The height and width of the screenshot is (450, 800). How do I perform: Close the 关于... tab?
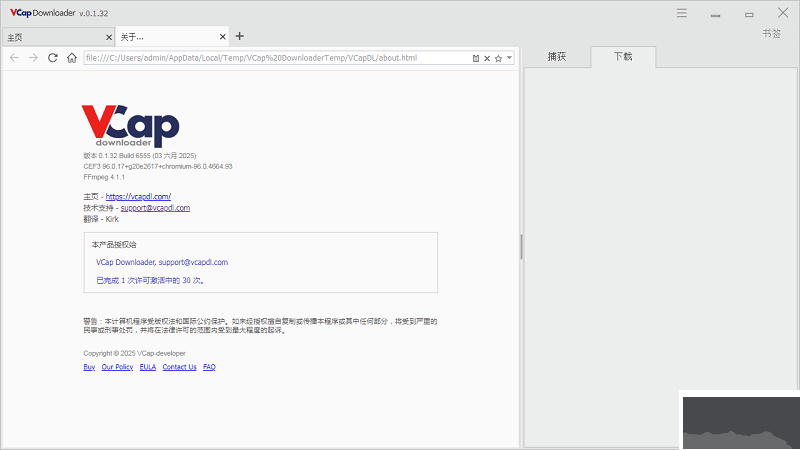pos(222,37)
